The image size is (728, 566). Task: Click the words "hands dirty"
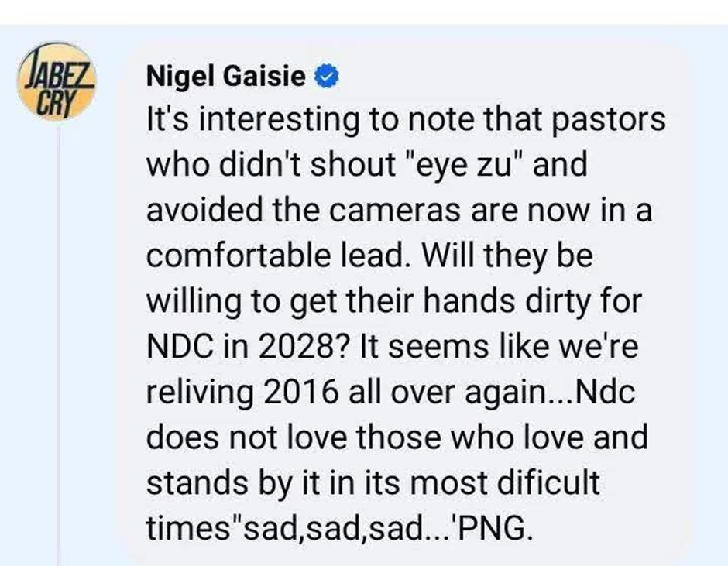coord(517,302)
